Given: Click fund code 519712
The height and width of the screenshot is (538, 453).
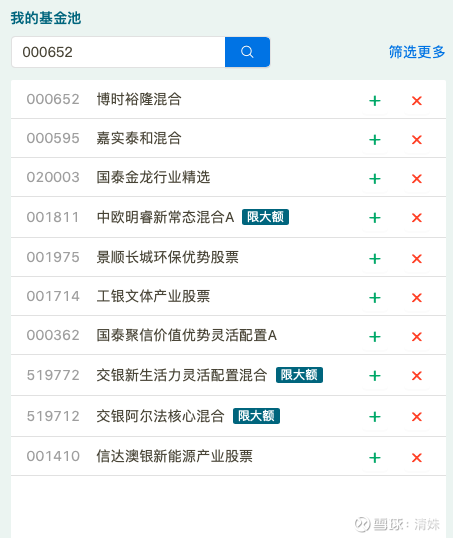Looking at the screenshot, I should pos(53,416).
